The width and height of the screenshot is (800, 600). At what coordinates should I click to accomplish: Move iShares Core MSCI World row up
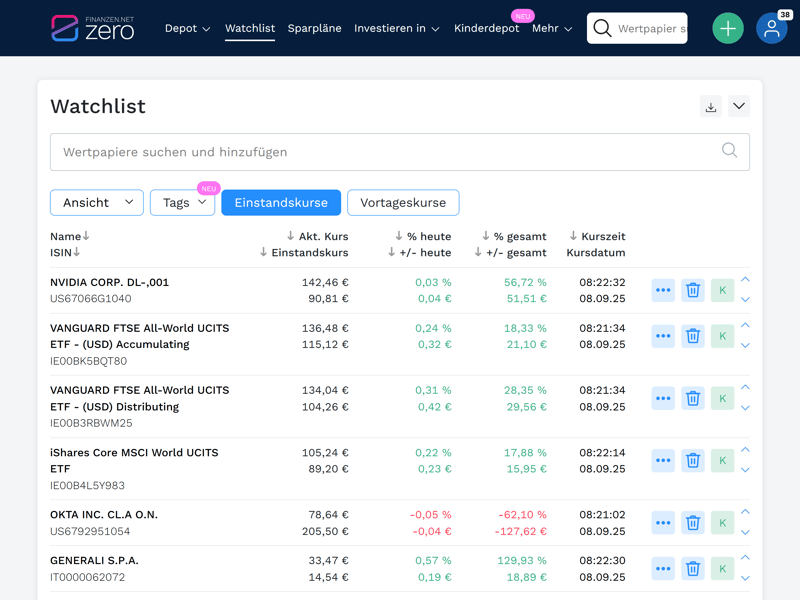tap(745, 450)
